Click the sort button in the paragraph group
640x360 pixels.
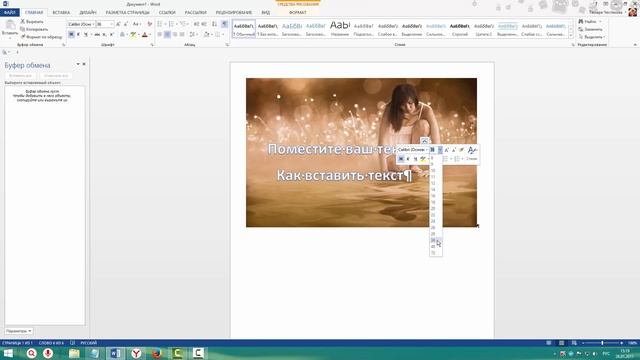214,24
